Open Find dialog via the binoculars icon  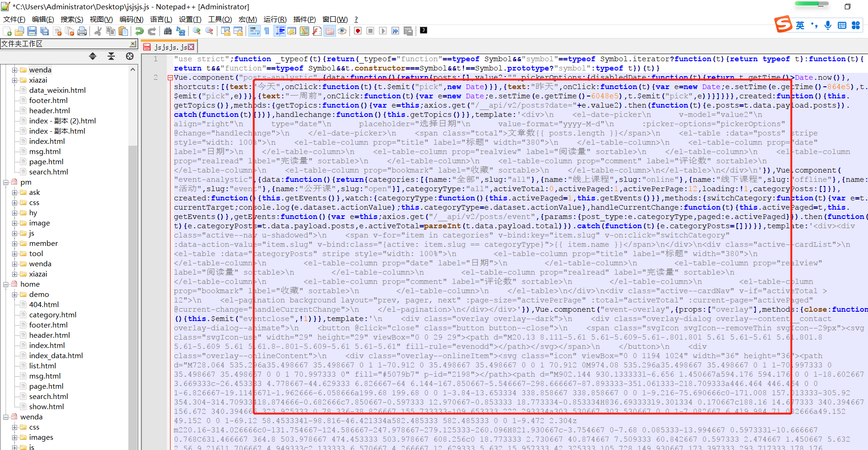pyautogui.click(x=168, y=31)
